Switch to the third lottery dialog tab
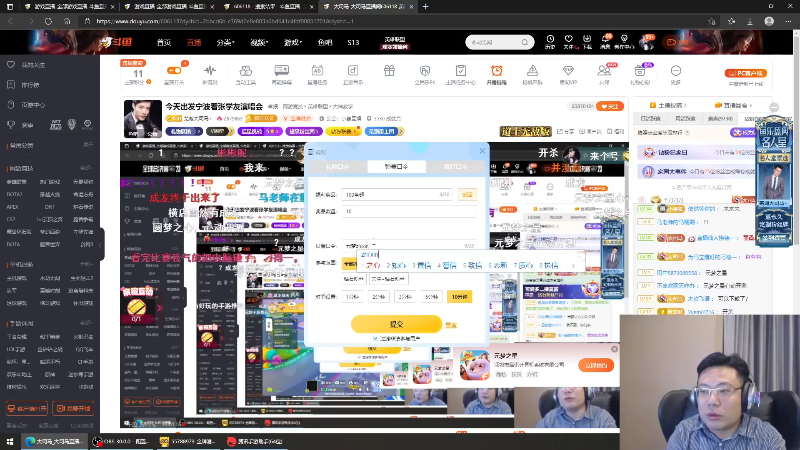800x450 pixels. (x=455, y=167)
